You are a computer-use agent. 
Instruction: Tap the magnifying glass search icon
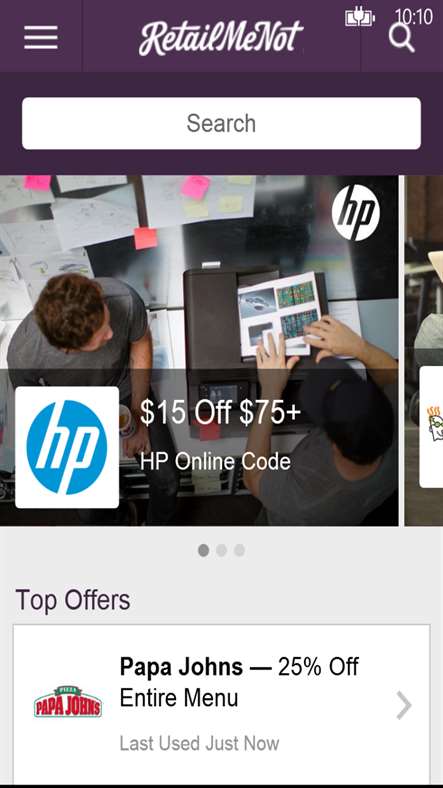pyautogui.click(x=401, y=38)
